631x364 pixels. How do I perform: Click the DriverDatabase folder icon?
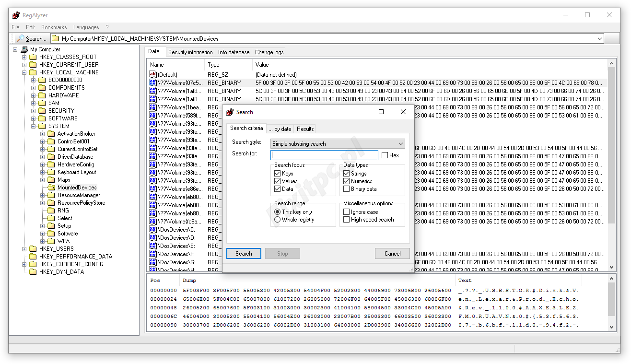tap(51, 157)
